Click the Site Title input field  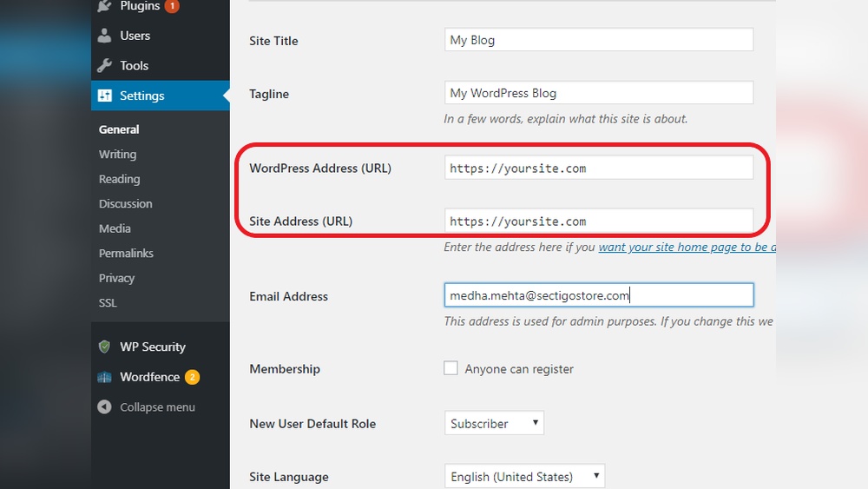pyautogui.click(x=599, y=40)
